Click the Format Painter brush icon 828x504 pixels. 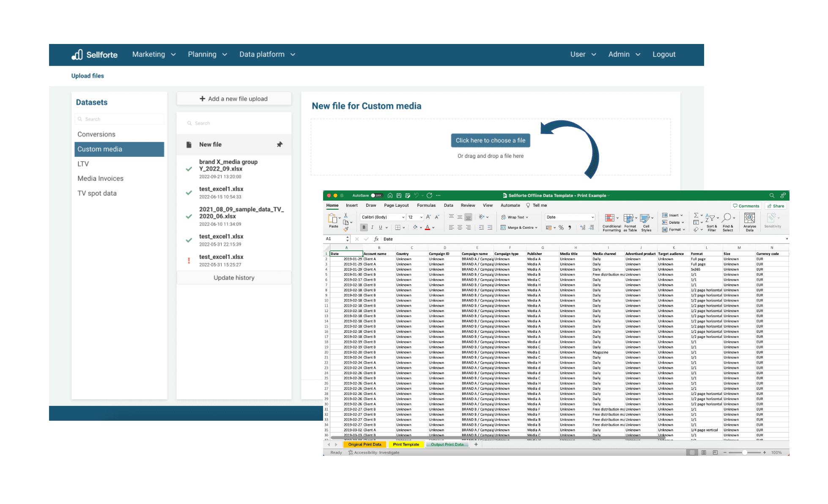(x=346, y=229)
